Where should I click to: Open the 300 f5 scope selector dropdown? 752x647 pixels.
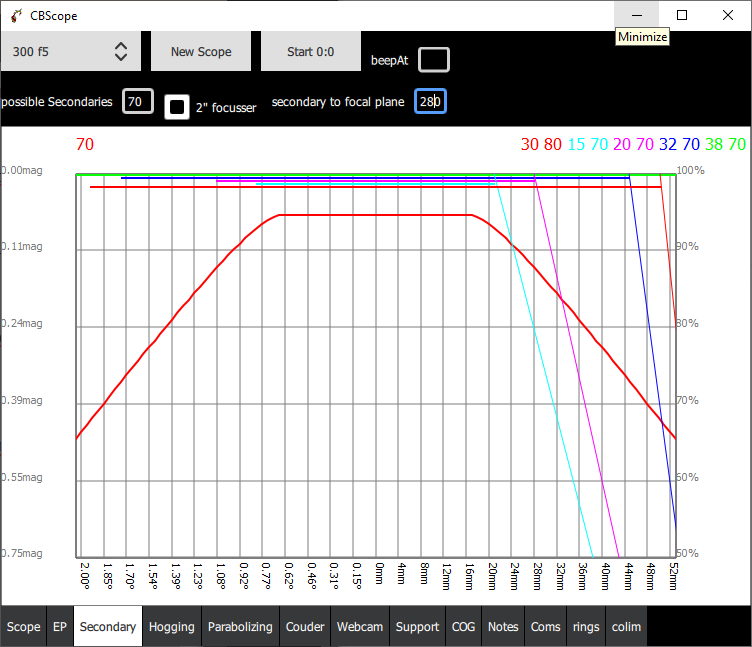[70, 51]
